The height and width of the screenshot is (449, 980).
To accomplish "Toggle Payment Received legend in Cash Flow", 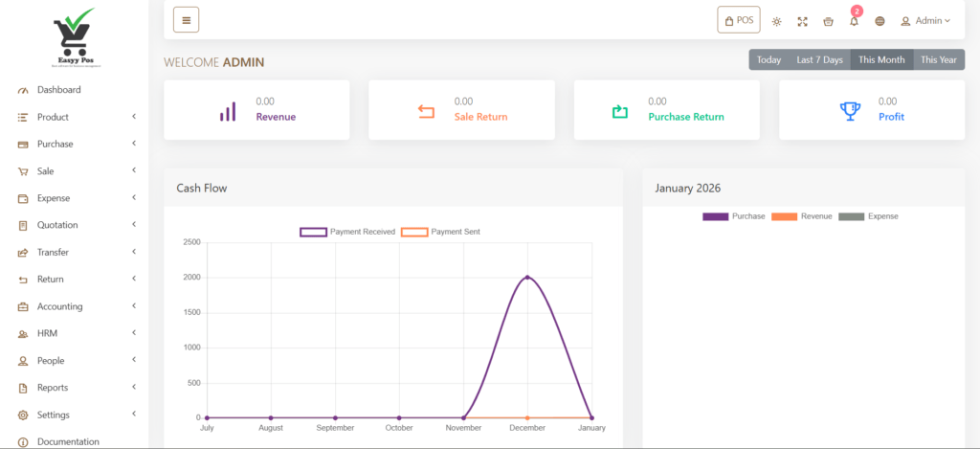I will tap(348, 232).
